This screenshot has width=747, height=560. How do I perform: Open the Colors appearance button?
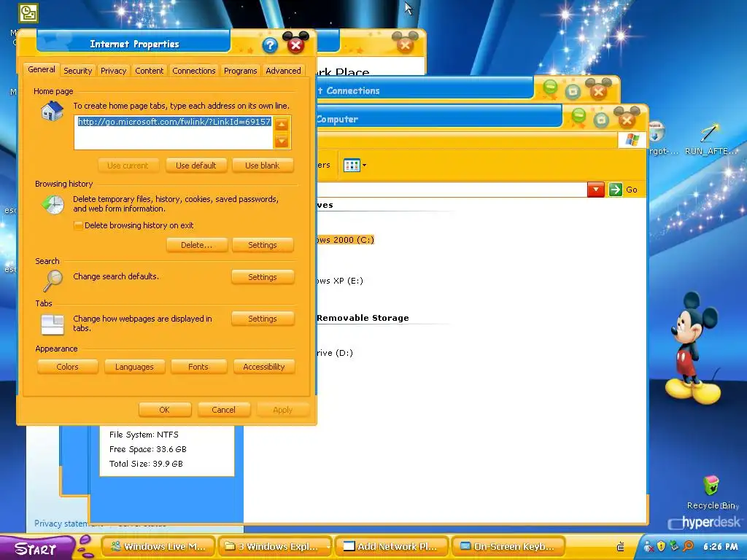tap(67, 367)
